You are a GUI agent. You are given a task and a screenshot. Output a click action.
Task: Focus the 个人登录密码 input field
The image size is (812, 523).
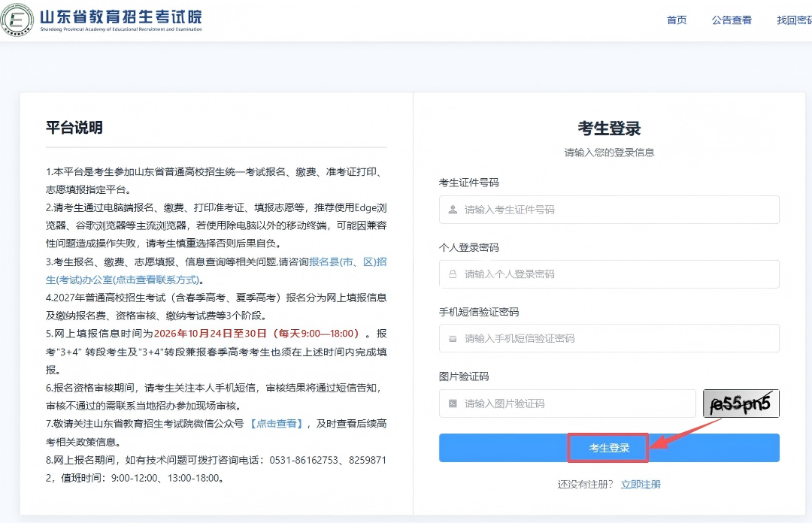click(x=609, y=274)
